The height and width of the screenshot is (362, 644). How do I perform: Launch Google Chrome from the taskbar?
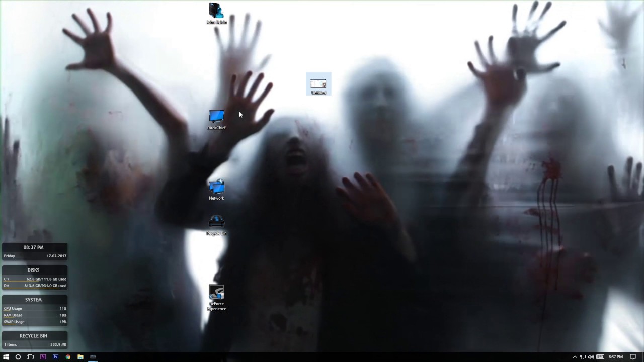[68, 357]
